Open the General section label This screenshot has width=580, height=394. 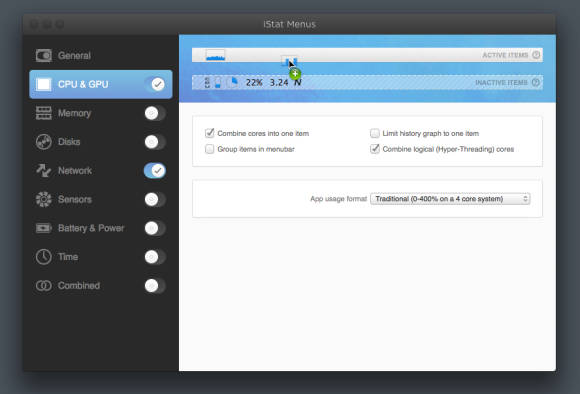click(x=74, y=55)
